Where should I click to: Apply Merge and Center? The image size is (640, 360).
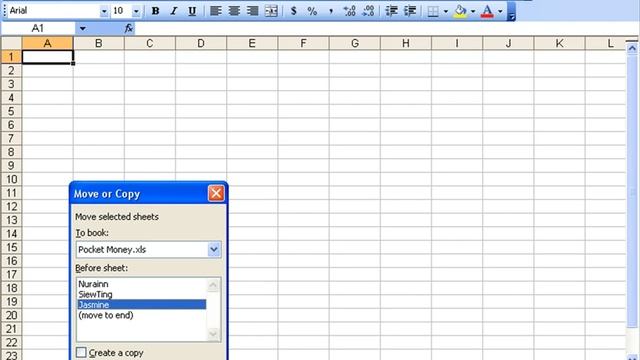click(x=271, y=11)
